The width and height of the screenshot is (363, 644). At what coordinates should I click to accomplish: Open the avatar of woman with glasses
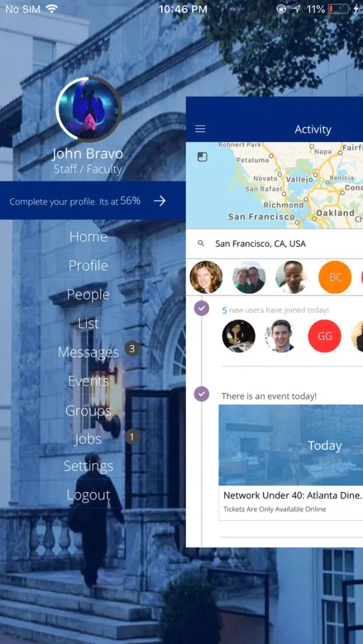292,277
